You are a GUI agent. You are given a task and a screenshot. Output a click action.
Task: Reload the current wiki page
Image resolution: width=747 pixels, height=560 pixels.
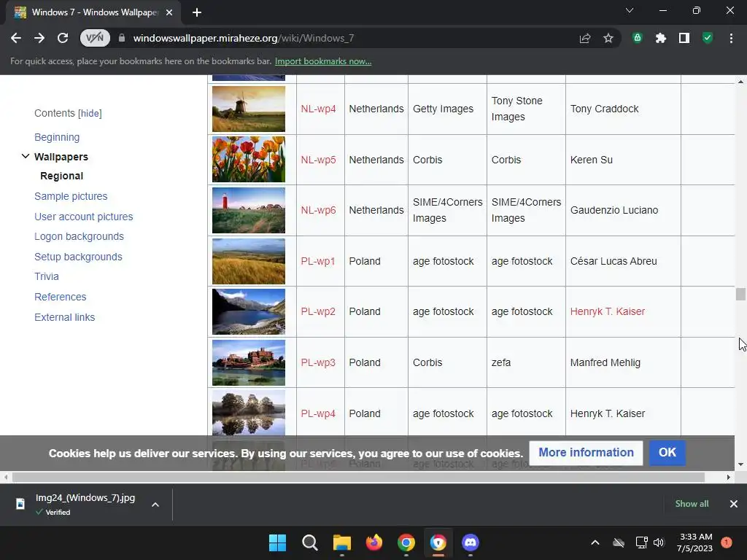63,38
